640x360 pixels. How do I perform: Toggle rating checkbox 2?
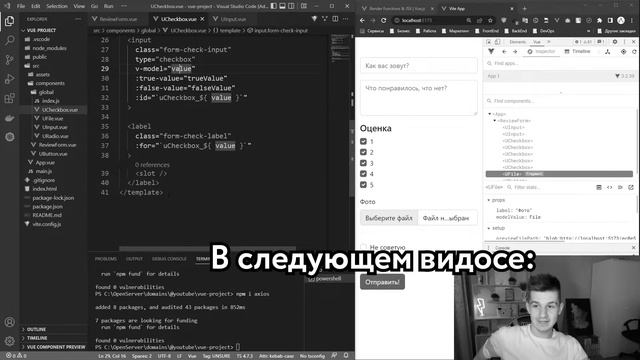pos(363,152)
